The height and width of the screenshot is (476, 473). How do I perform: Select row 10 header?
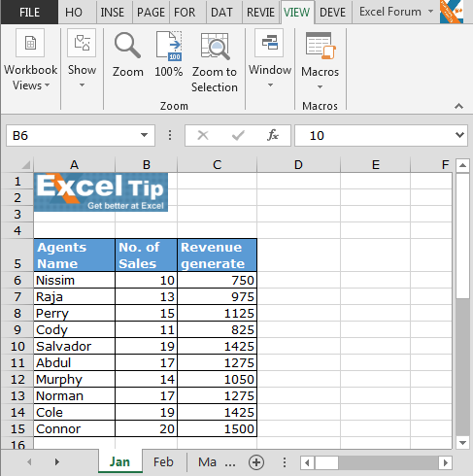(17, 347)
